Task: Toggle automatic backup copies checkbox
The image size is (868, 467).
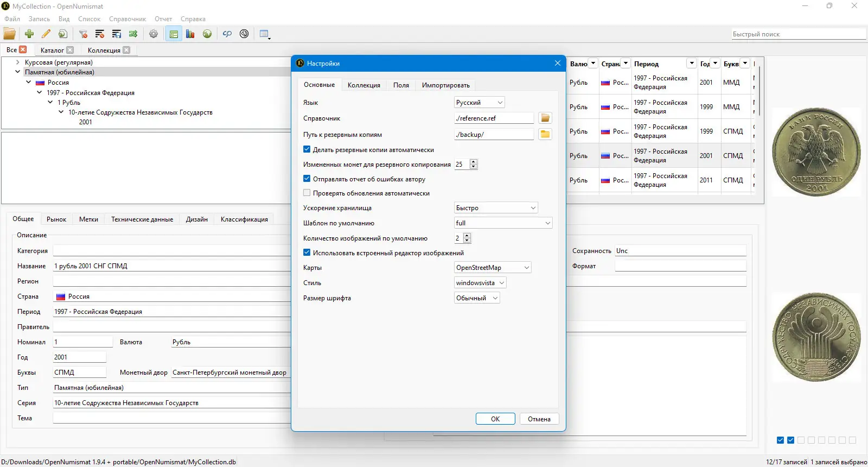Action: click(307, 149)
